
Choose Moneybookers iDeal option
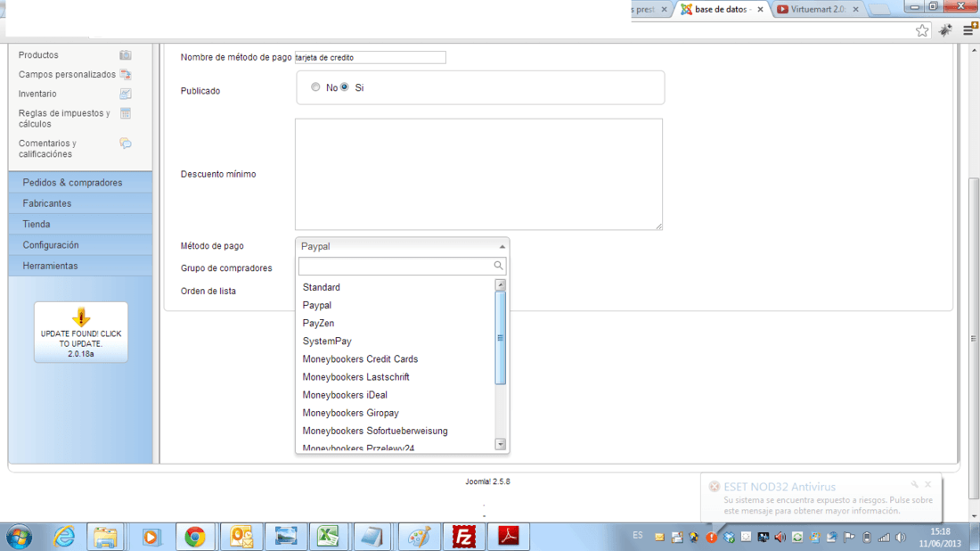coord(396,395)
